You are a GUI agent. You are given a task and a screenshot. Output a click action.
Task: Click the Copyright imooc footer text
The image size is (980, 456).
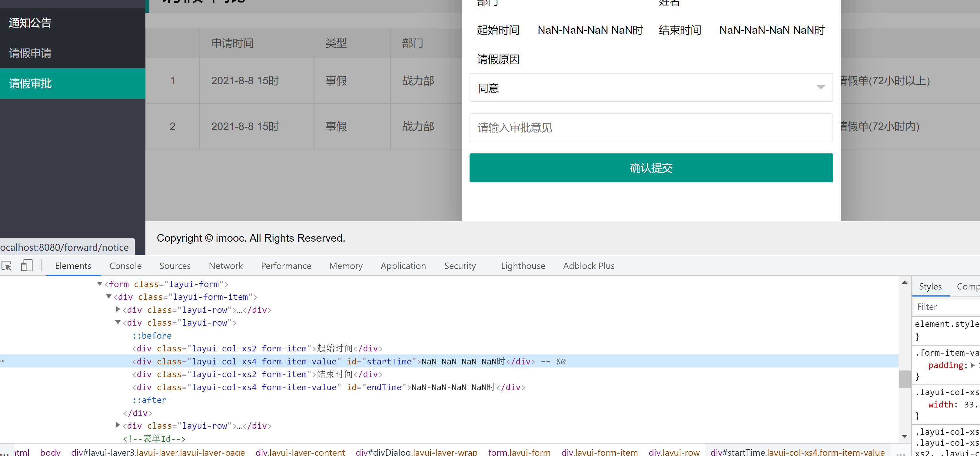(251, 238)
